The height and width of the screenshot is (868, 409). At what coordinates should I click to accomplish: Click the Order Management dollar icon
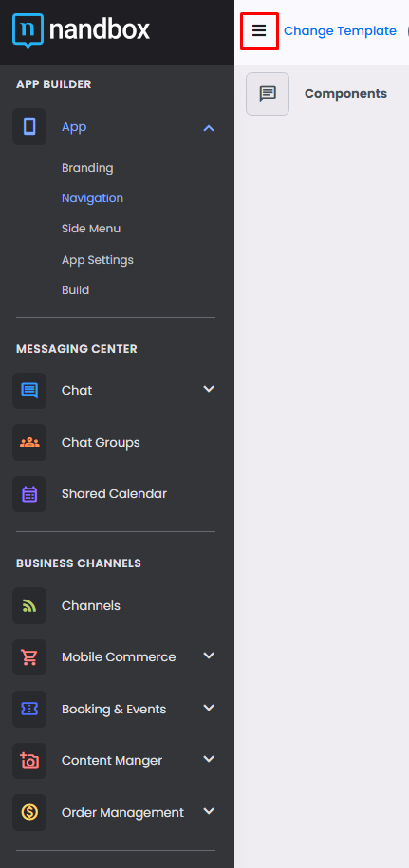click(29, 812)
